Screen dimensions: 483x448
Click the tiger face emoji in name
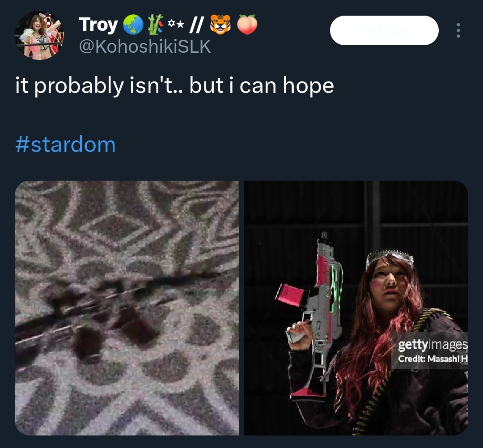[220, 25]
